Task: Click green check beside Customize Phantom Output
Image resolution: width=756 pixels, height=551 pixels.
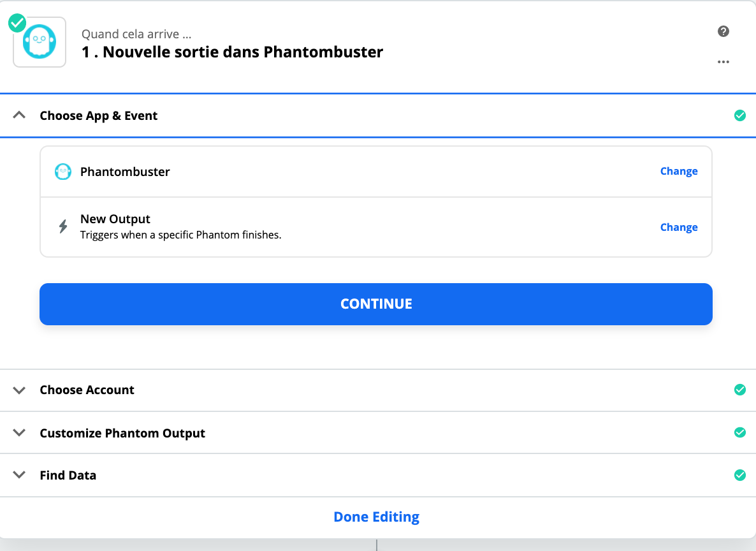Action: 739,432
